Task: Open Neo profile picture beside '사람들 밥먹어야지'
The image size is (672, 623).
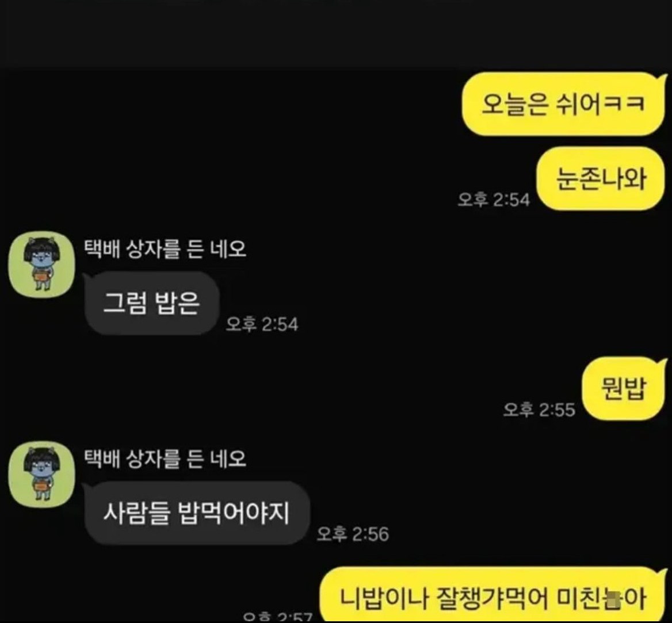Action: [x=42, y=475]
